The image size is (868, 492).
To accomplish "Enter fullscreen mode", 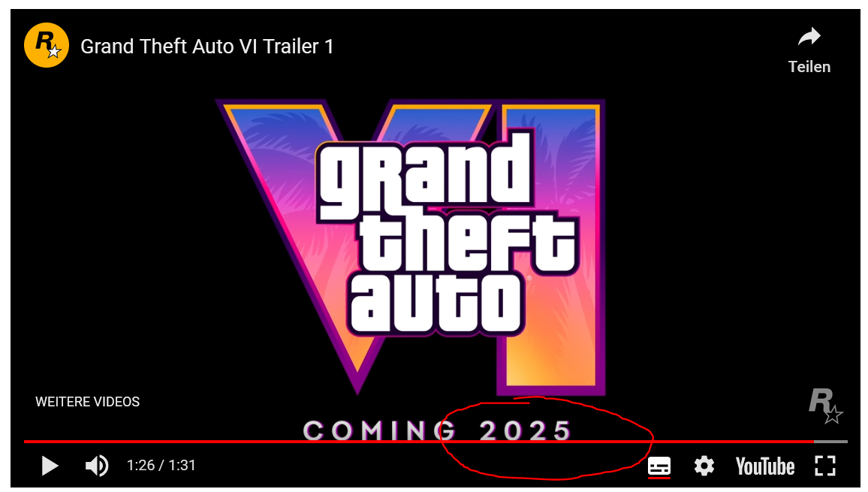I will pos(824,466).
